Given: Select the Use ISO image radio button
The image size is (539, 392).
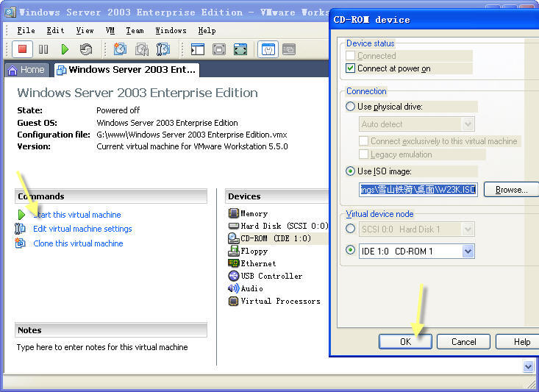Looking at the screenshot, I should 350,171.
